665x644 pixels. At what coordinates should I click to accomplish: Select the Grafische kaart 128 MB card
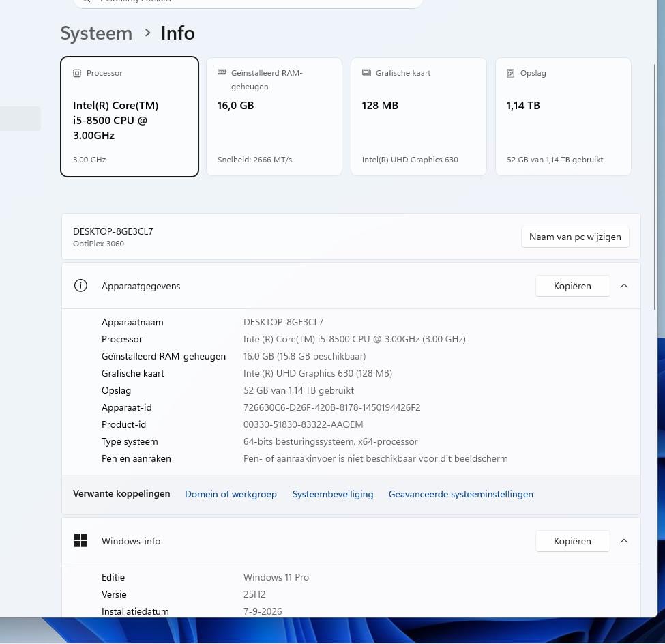pos(419,117)
